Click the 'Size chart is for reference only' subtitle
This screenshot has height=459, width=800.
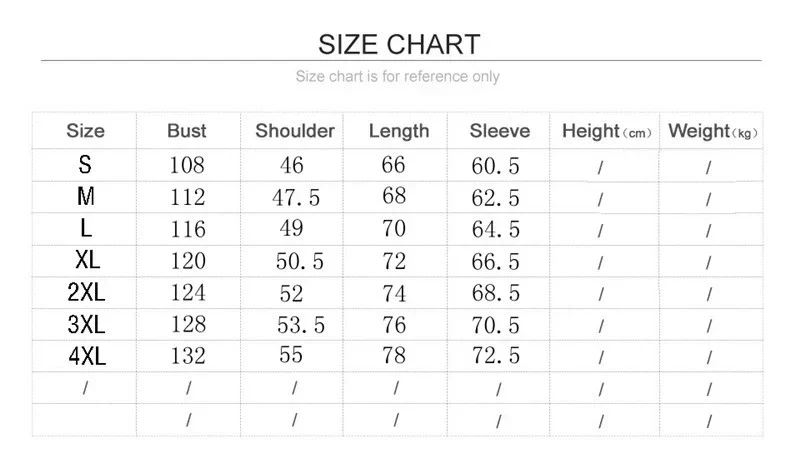[397, 76]
